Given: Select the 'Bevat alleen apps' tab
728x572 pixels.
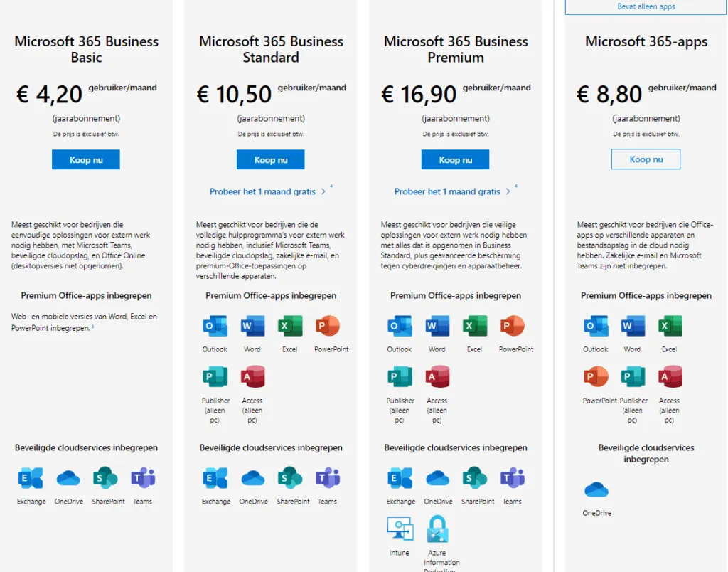Looking at the screenshot, I should 646,7.
